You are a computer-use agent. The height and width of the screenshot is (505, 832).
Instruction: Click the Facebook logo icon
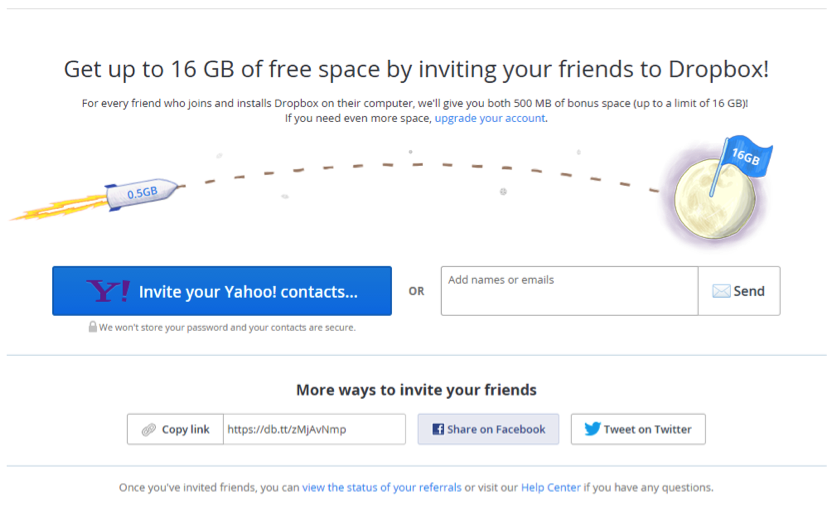(x=438, y=429)
